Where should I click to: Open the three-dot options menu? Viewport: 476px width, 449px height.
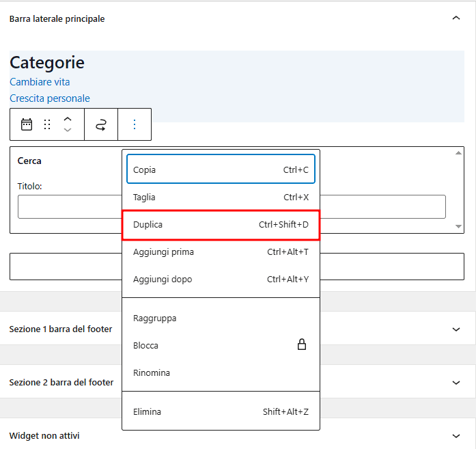[135, 124]
